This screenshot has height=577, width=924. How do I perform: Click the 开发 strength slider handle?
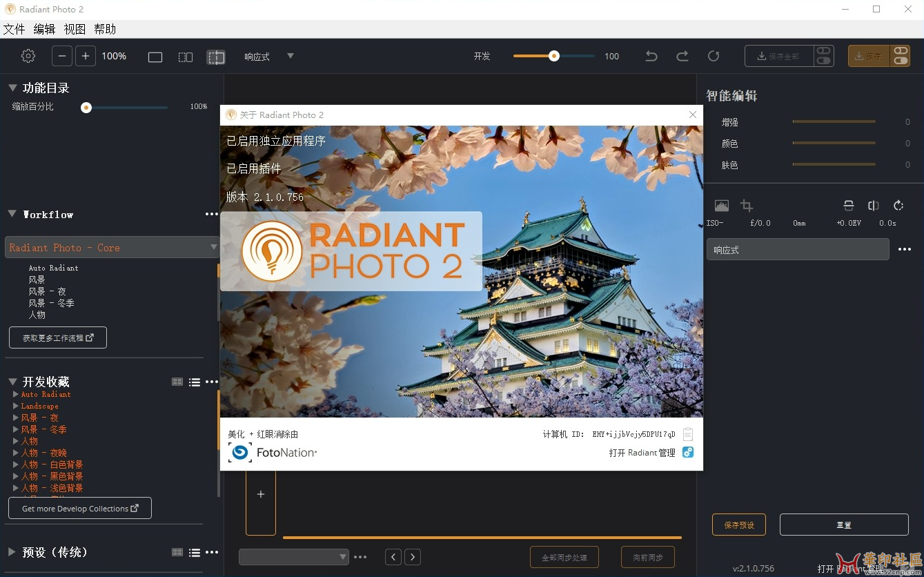tap(553, 56)
